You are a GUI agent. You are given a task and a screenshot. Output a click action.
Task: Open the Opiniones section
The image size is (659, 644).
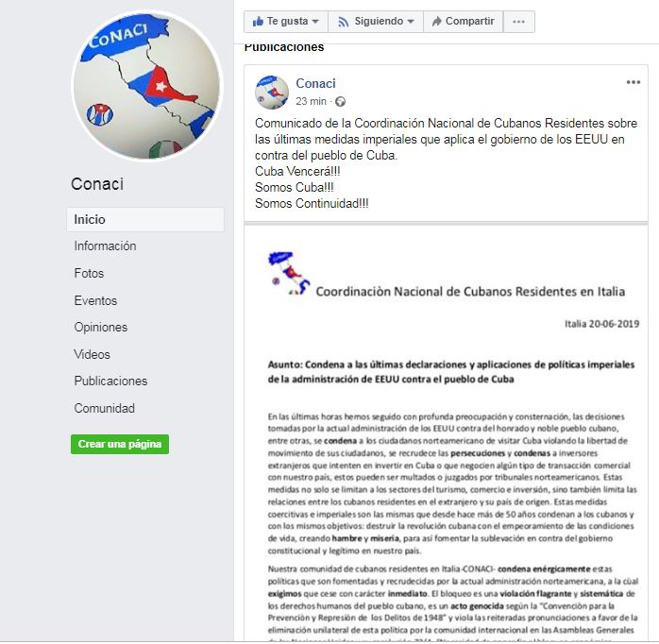(100, 327)
